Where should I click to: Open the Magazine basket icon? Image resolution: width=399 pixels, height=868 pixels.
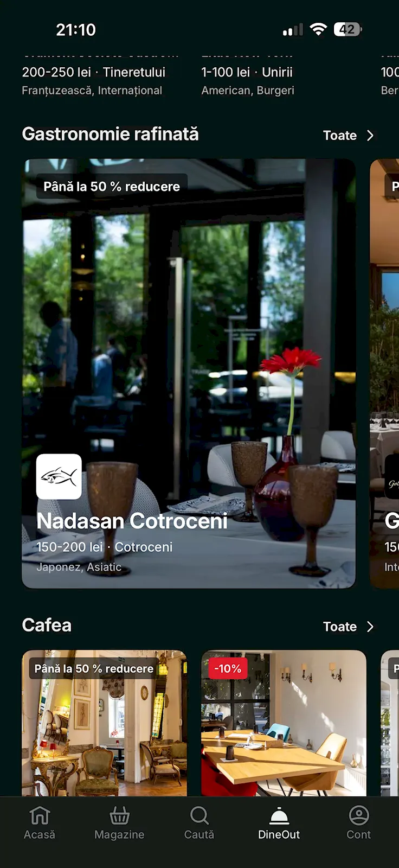pyautogui.click(x=119, y=815)
